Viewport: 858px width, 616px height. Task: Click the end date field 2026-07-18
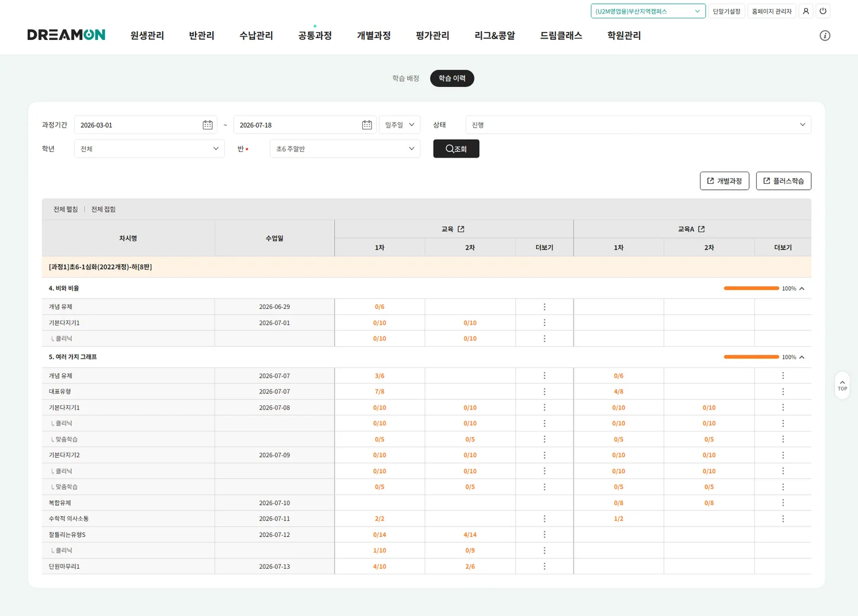click(305, 125)
